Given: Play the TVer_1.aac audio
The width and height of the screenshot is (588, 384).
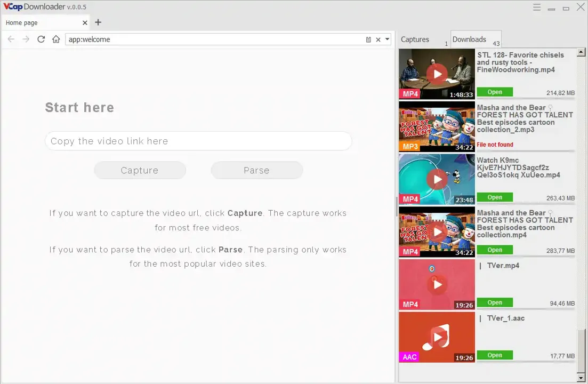Looking at the screenshot, I should click(x=437, y=337).
